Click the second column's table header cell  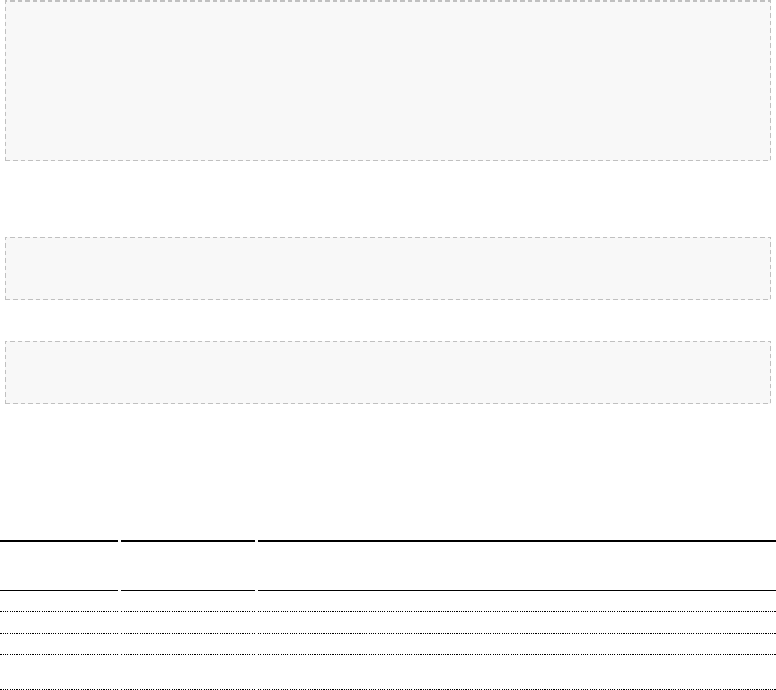point(187,566)
